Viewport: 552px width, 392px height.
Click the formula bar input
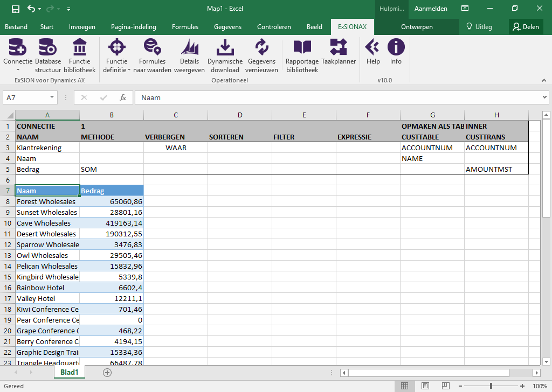tap(337, 97)
